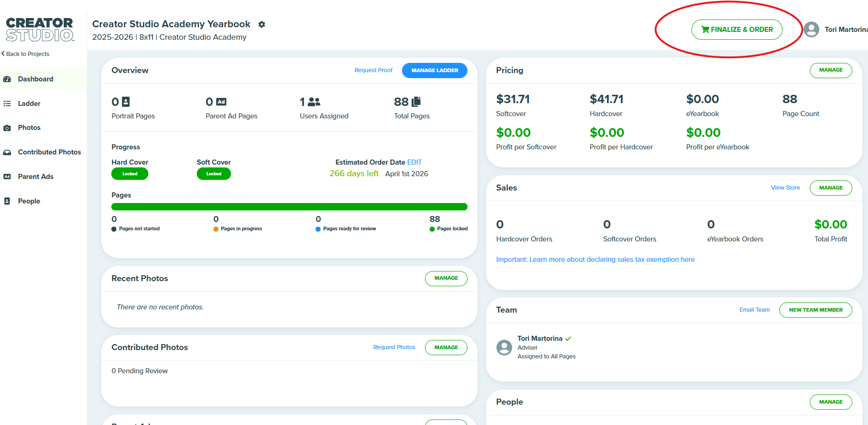Click the Dashboard gauge icon in sidebar

(7, 79)
